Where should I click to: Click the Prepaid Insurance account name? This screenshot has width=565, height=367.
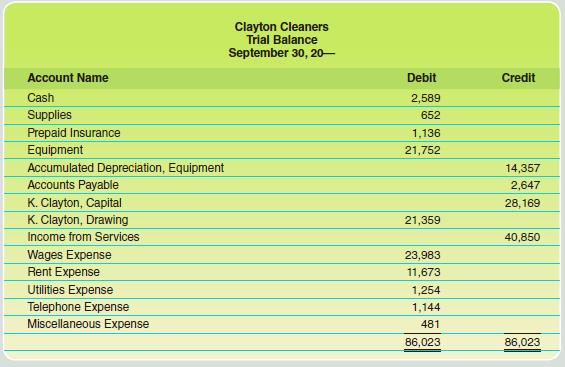pos(74,133)
